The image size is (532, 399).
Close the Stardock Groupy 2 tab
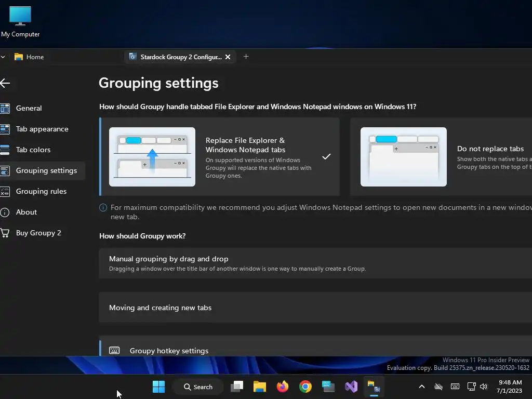pos(228,57)
